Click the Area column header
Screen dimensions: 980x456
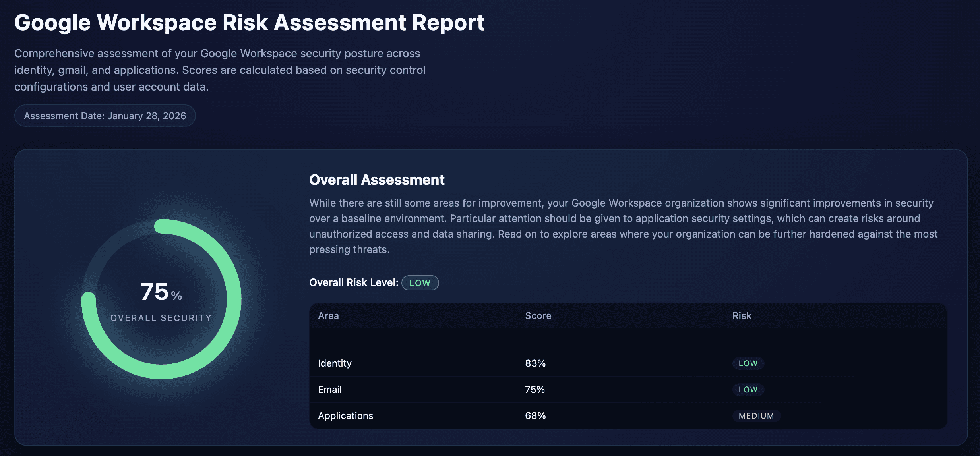point(328,316)
